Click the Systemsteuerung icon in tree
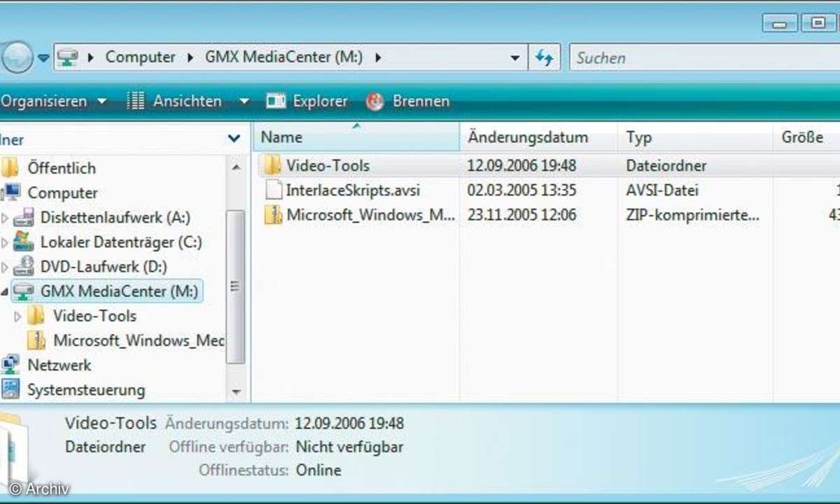The height and width of the screenshot is (504, 840). pyautogui.click(x=10, y=389)
